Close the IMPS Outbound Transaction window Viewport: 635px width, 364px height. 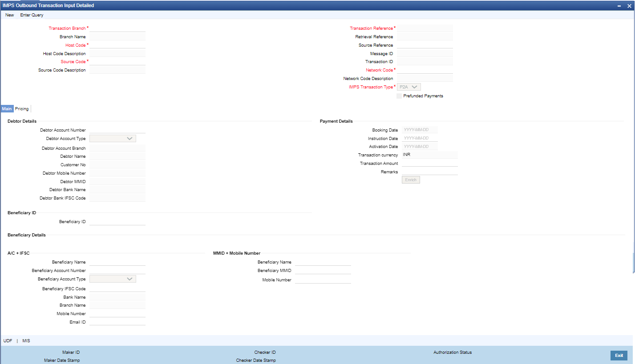[629, 5]
